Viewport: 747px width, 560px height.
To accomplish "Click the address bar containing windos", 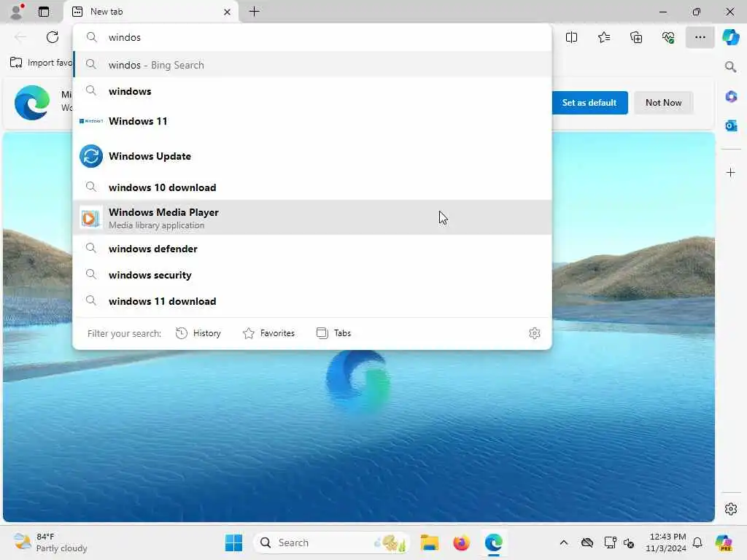I will click(312, 37).
